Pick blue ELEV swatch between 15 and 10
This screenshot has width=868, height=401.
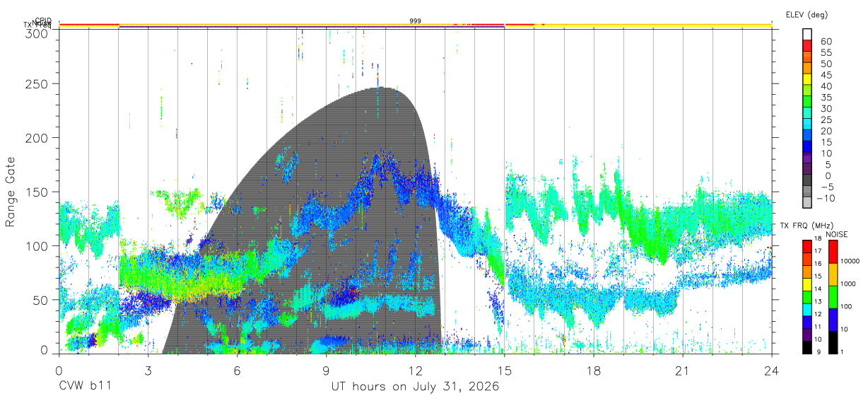[x=807, y=146]
